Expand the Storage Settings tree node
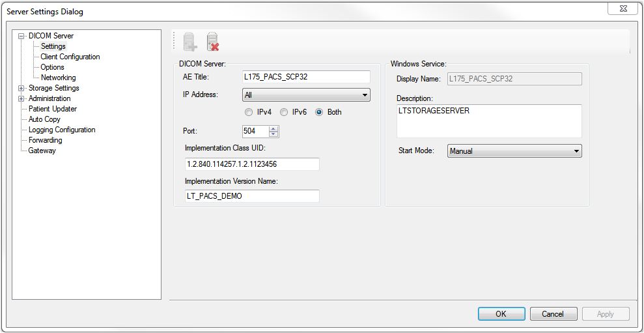 pos(21,89)
